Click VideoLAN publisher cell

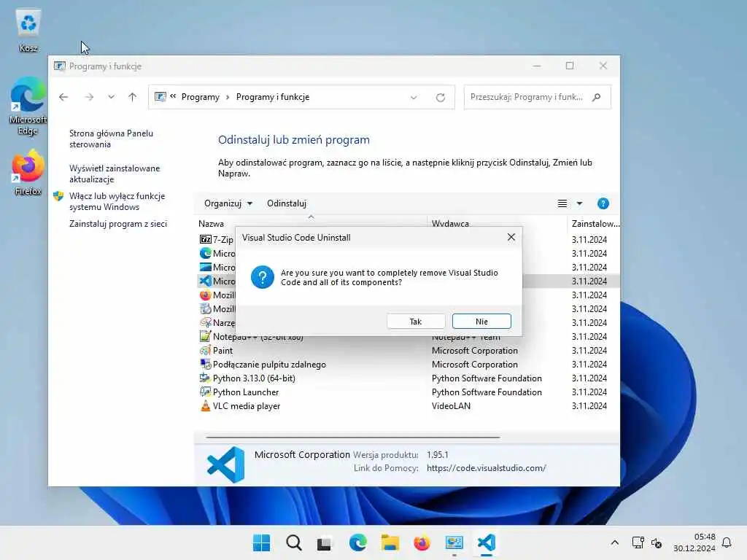click(451, 405)
